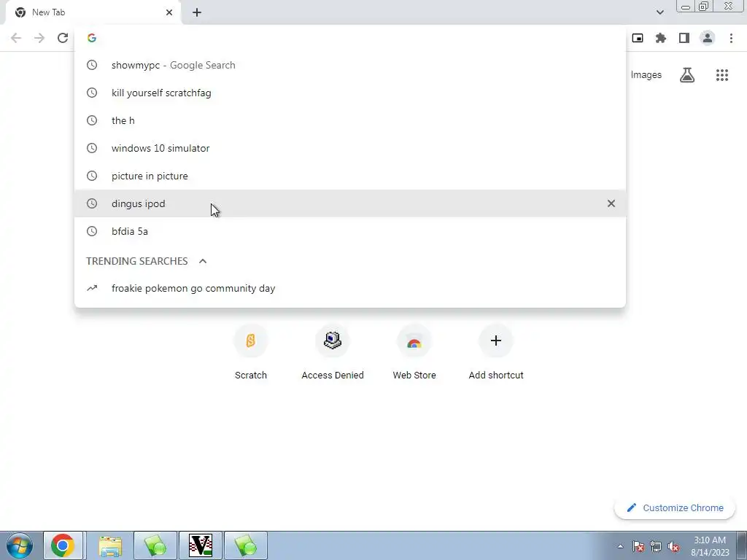Viewport: 747px width, 560px height.
Task: Open the Google apps grid
Action: tap(722, 75)
